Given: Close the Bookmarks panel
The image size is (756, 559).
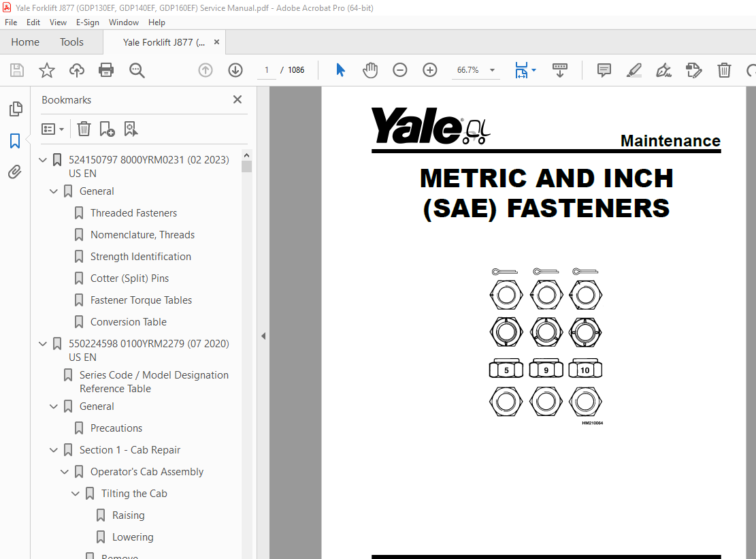Looking at the screenshot, I should 237,99.
